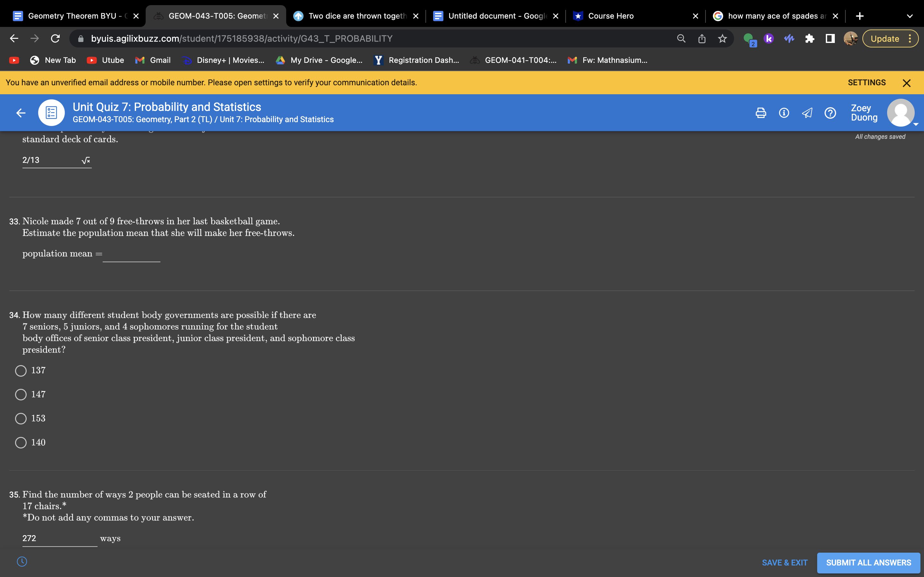The height and width of the screenshot is (577, 924).
Task: Go back with the quiz header arrow
Action: tap(21, 113)
